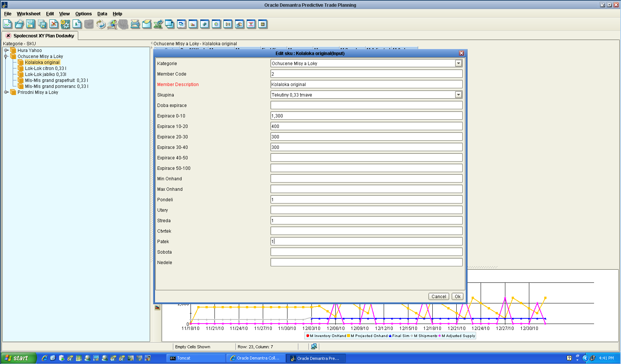The image size is (621, 364).
Task: Click the small chart icon left of the graph
Action: click(157, 307)
